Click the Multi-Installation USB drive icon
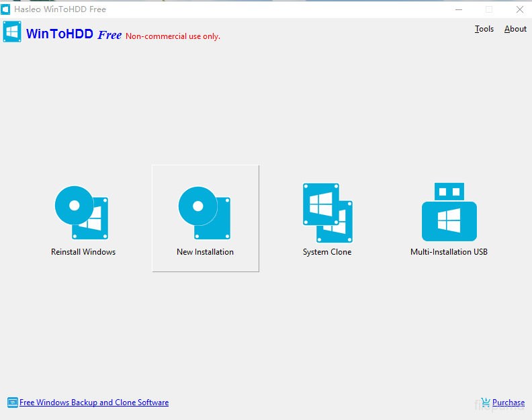The image size is (532, 420). coord(449,212)
